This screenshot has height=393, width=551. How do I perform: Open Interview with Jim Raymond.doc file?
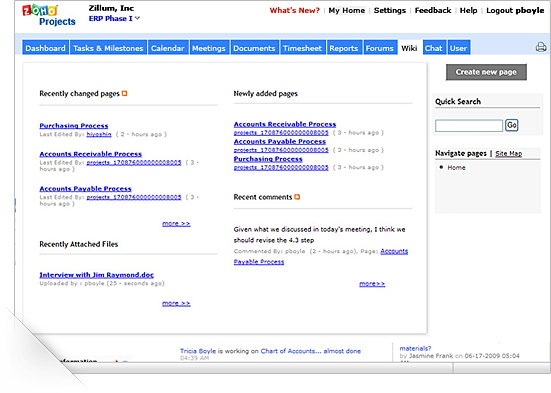[x=97, y=275]
